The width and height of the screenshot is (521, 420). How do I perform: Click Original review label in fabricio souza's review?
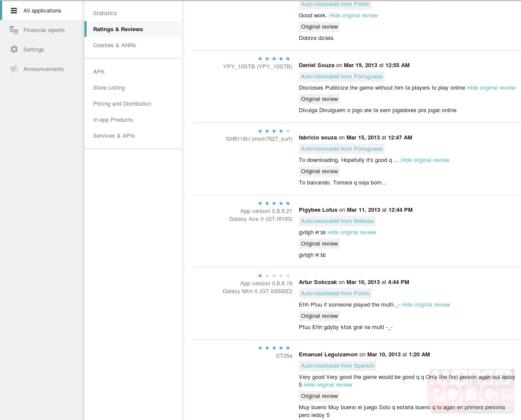point(320,171)
